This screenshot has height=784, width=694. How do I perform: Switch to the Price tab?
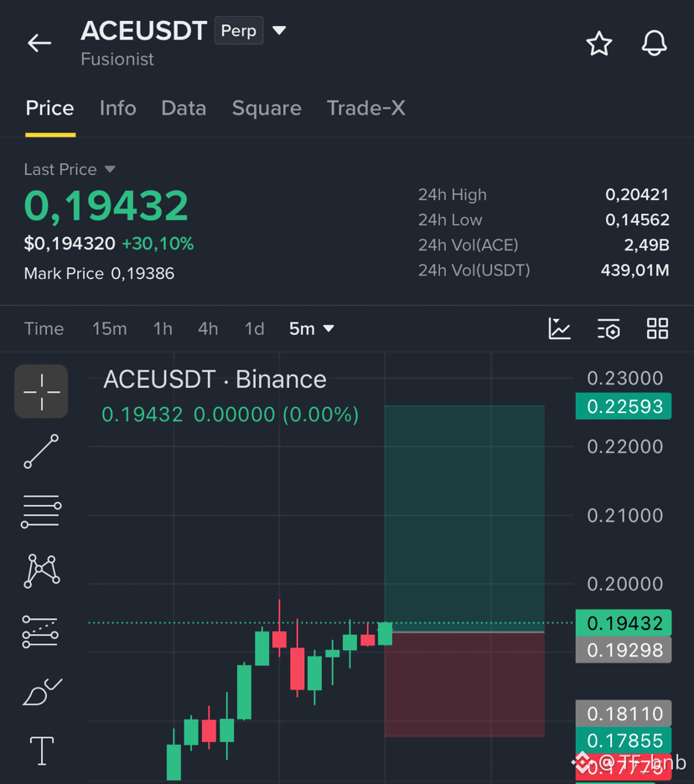[x=50, y=108]
